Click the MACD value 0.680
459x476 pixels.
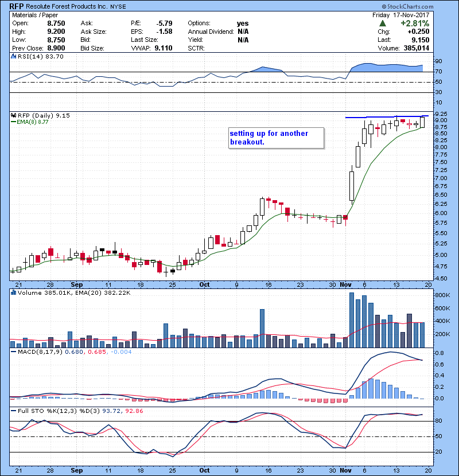click(74, 352)
